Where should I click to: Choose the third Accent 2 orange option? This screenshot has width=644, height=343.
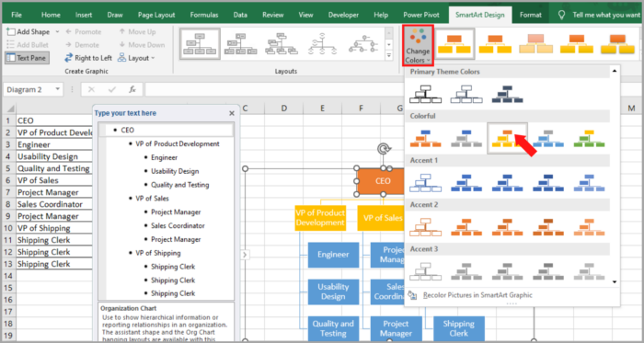click(x=508, y=227)
